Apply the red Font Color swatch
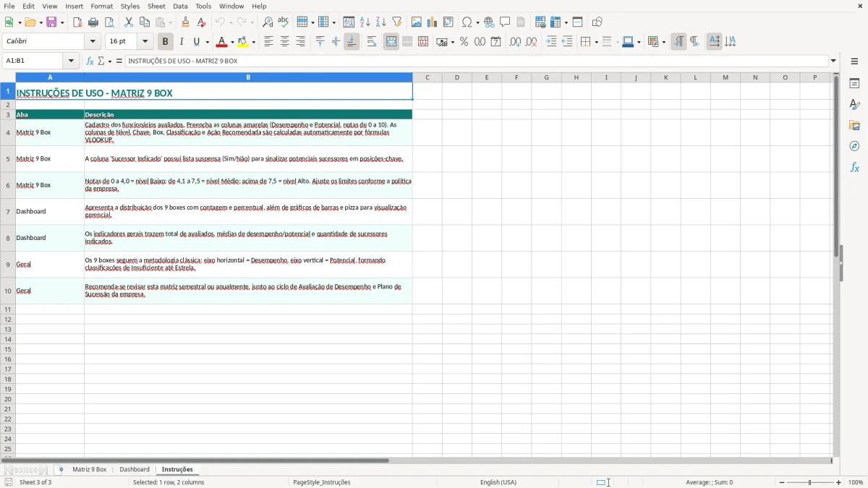868x488 pixels. (222, 42)
